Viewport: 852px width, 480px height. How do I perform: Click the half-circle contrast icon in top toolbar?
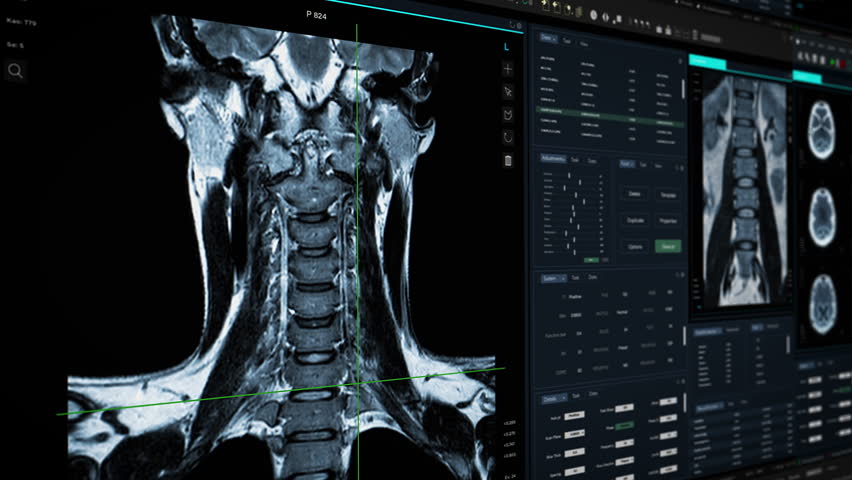point(606,16)
